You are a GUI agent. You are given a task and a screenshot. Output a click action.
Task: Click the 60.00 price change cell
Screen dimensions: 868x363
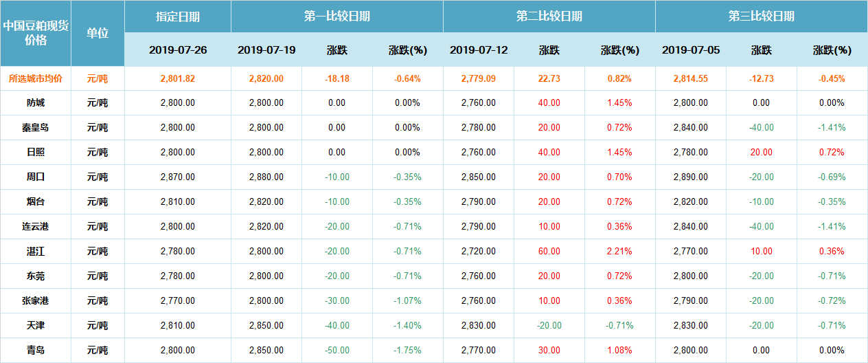tap(549, 251)
